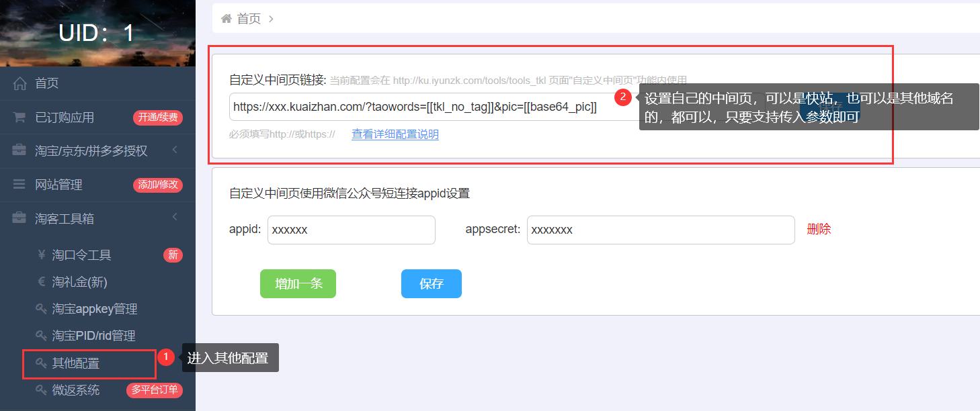Screen dimensions: 980x411
Task: Click the euro icon beside 淘礼金(新)
Action: (41, 281)
